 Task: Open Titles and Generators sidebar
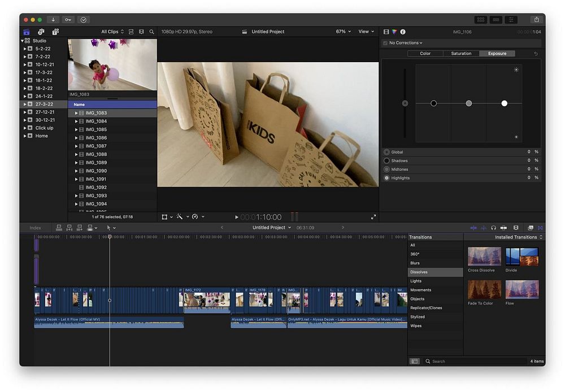55,32
